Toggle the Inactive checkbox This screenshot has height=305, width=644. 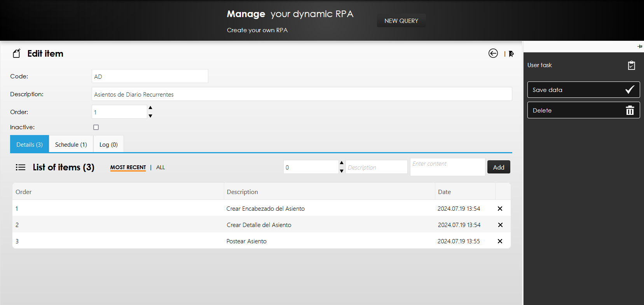96,127
